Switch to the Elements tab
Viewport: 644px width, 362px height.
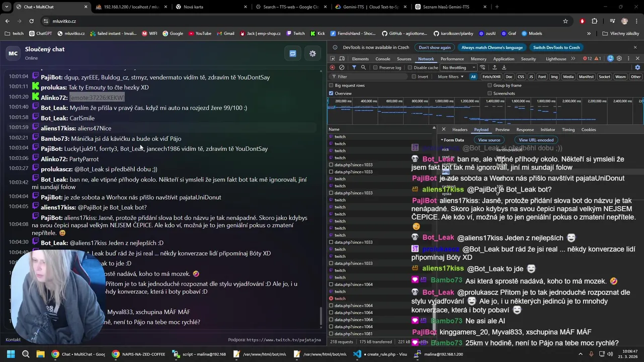360,59
